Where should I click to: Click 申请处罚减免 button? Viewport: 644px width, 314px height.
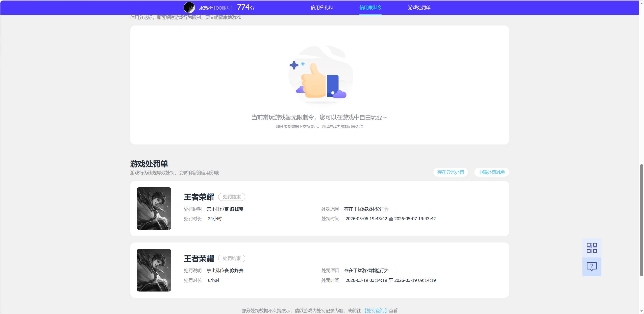pyautogui.click(x=492, y=172)
